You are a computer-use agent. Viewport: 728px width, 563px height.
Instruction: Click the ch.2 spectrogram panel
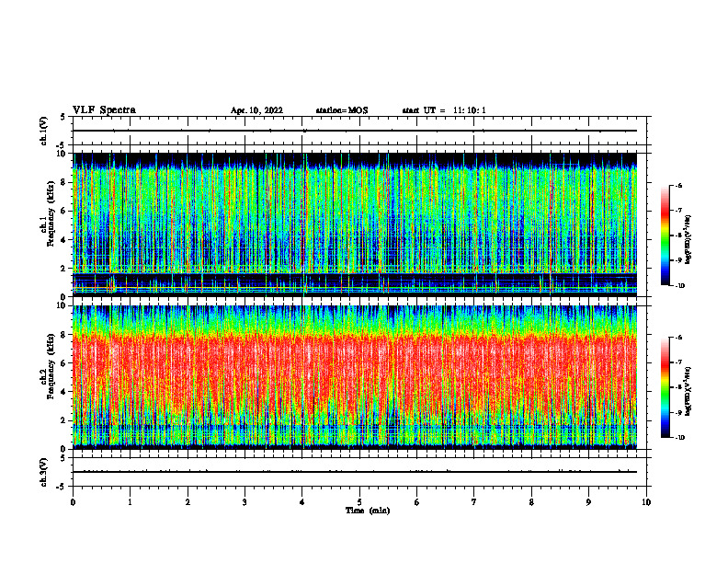355,377
